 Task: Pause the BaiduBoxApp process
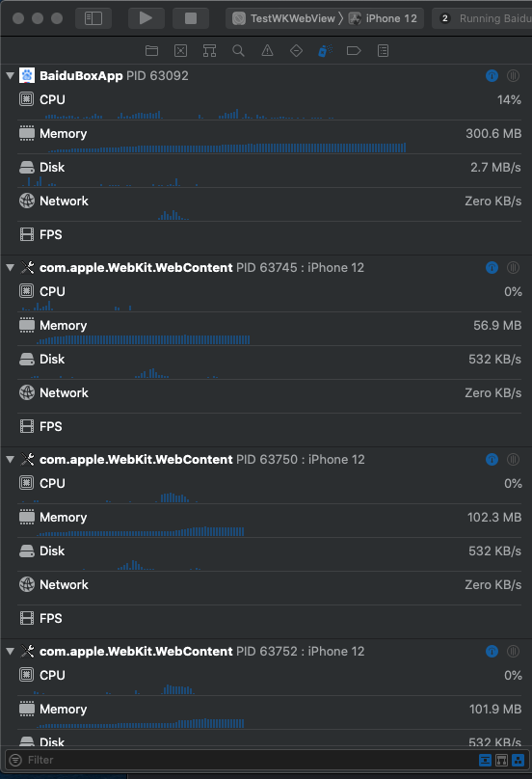coord(513,75)
